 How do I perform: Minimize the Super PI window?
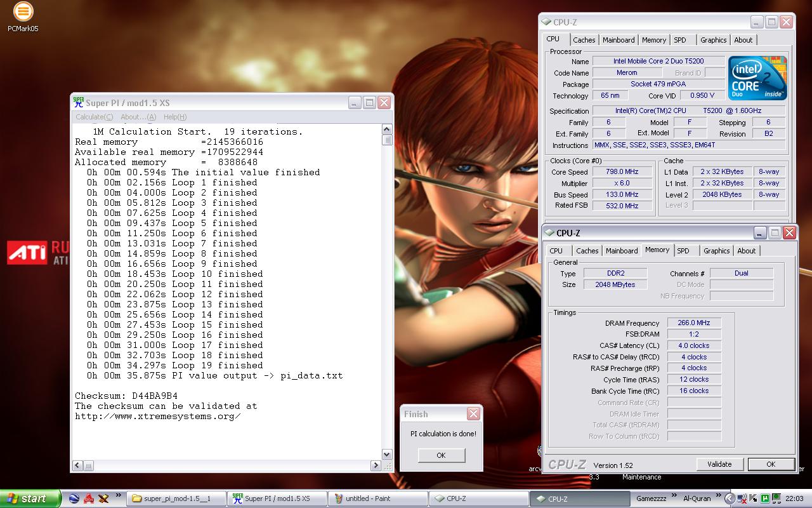[x=355, y=102]
